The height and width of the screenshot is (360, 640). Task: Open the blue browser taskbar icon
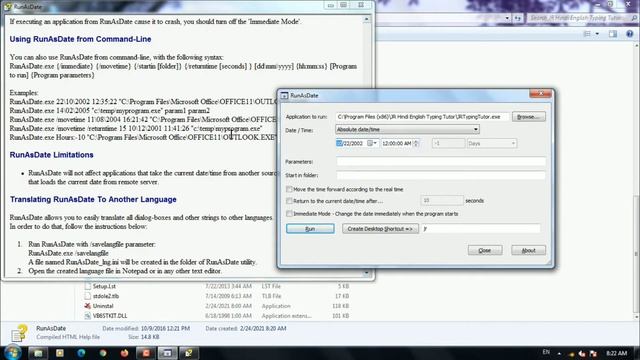click(x=81, y=353)
